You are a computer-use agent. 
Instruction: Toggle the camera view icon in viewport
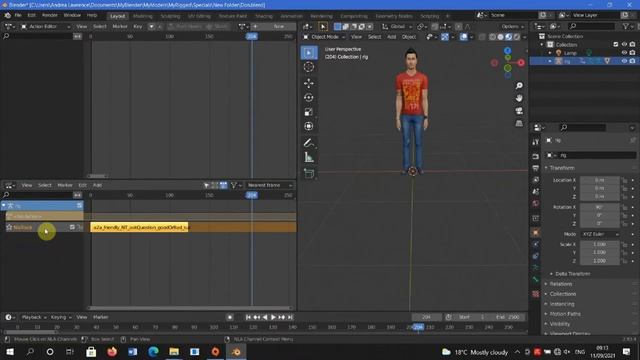pyautogui.click(x=519, y=111)
